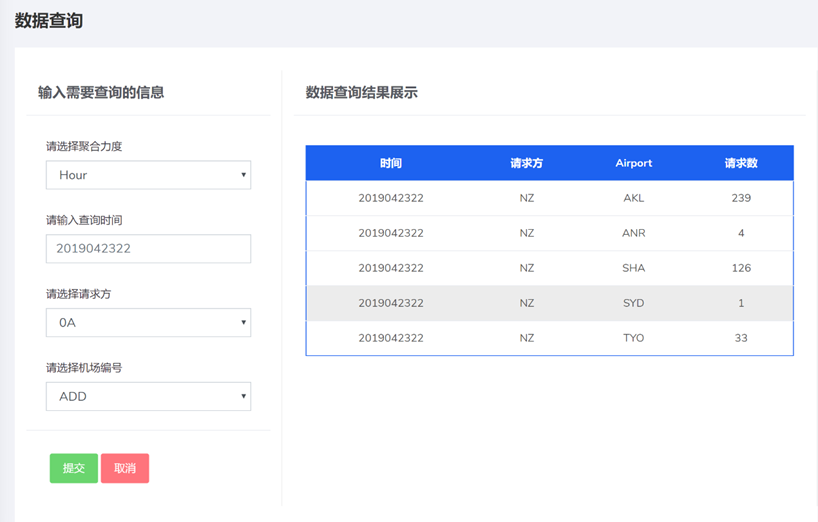Click the red 取消 cancel button

(x=125, y=468)
